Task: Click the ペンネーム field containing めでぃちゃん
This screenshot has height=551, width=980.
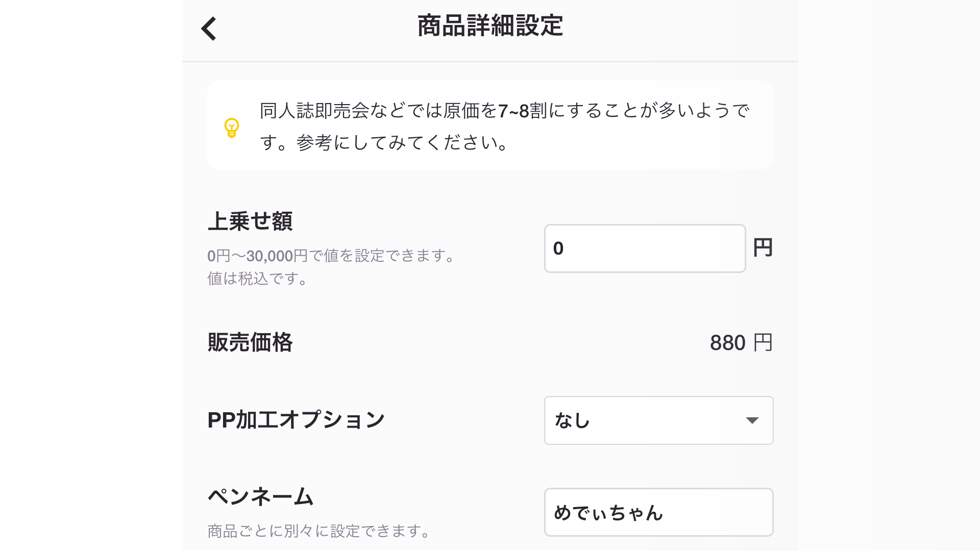Action: (658, 512)
